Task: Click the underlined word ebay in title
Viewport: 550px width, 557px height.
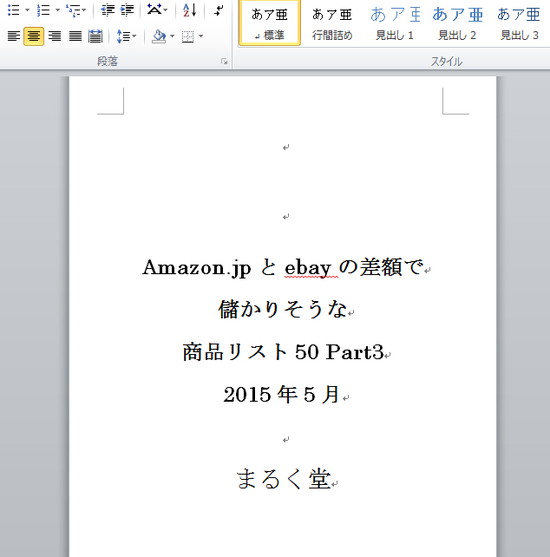Action: (308, 268)
